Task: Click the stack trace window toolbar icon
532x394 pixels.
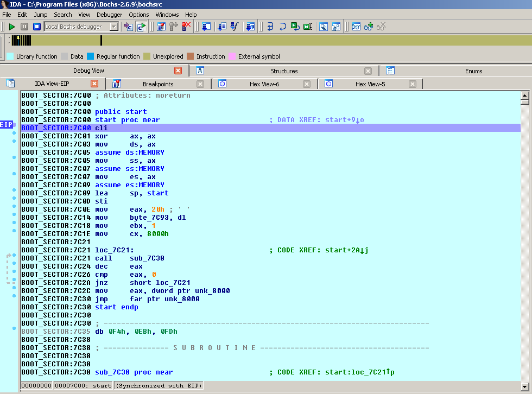Action: [x=206, y=27]
